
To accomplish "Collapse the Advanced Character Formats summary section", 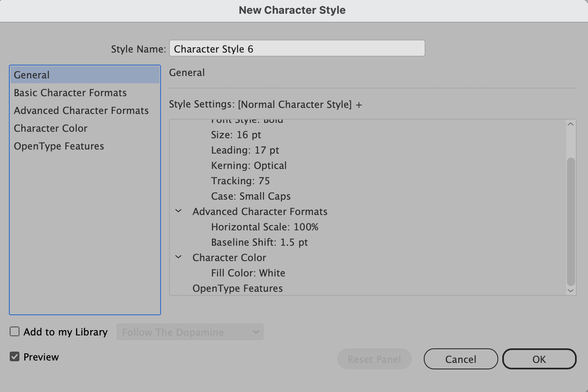I will 179,211.
